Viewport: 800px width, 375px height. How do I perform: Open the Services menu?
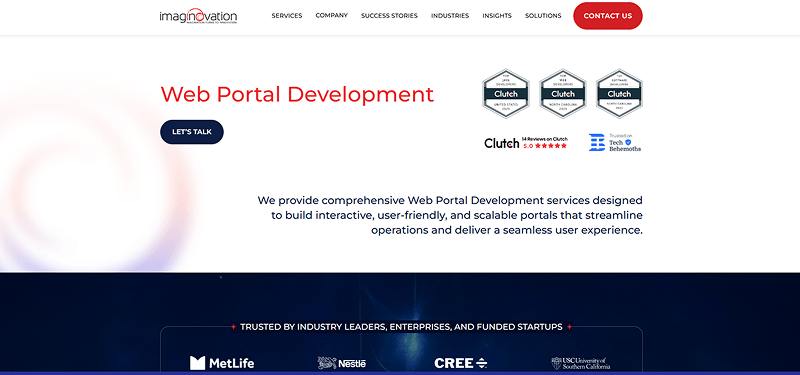[x=287, y=16]
